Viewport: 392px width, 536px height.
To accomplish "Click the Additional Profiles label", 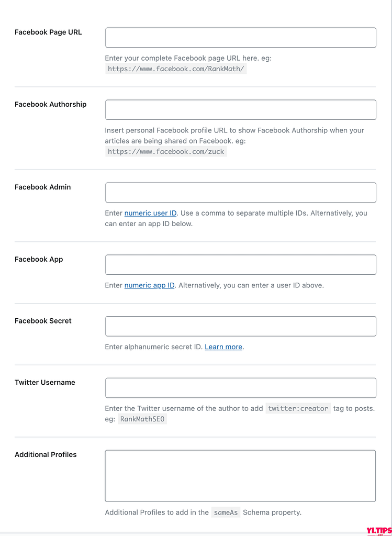I will click(x=46, y=454).
